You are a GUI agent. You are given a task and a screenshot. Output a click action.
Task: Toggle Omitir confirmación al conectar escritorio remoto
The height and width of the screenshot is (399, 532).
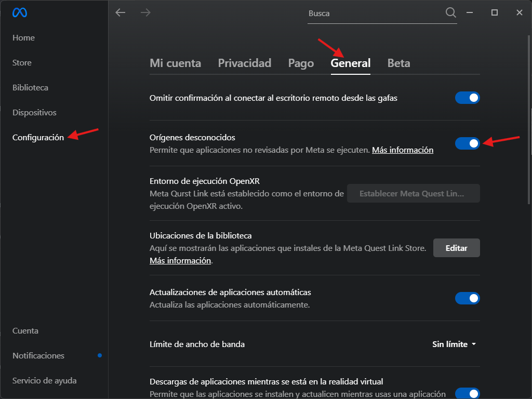point(467,98)
